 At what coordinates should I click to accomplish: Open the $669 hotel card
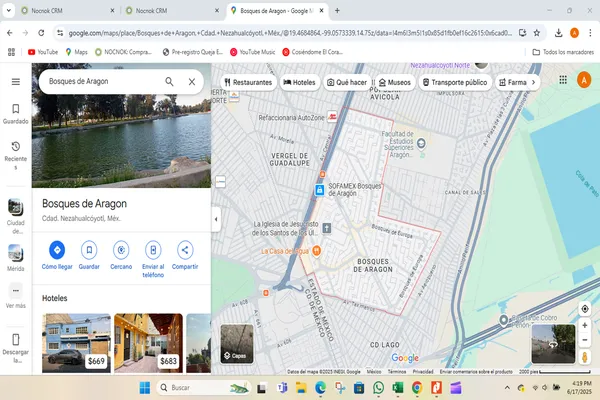[76, 343]
